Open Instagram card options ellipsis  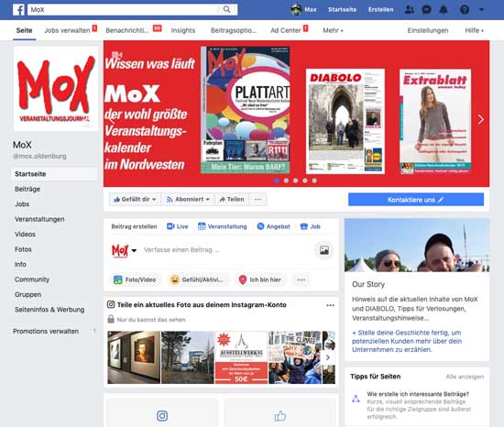(330, 305)
